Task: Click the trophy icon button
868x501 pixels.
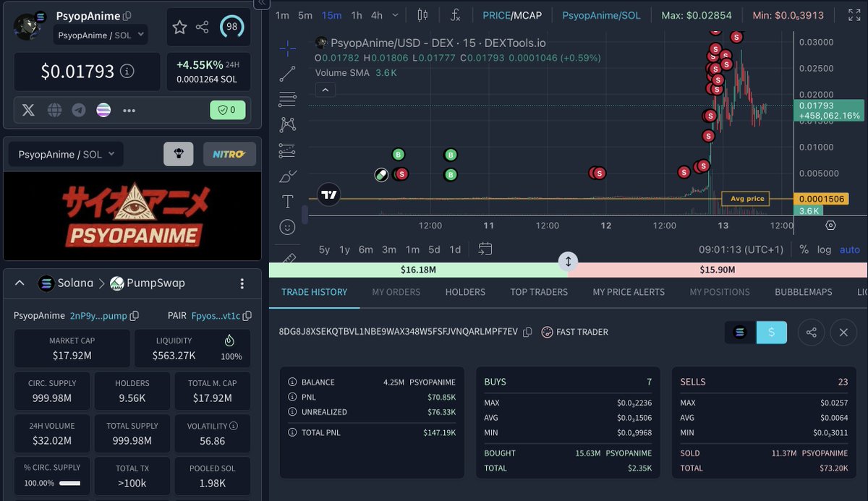Action: point(178,154)
